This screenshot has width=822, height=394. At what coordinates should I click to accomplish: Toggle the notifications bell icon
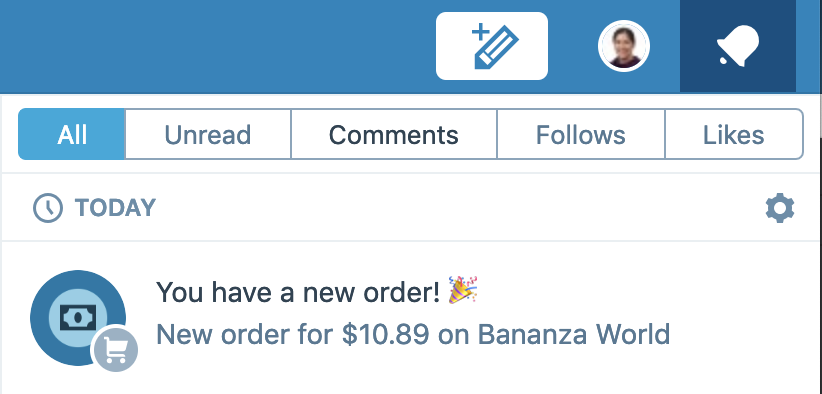point(738,46)
